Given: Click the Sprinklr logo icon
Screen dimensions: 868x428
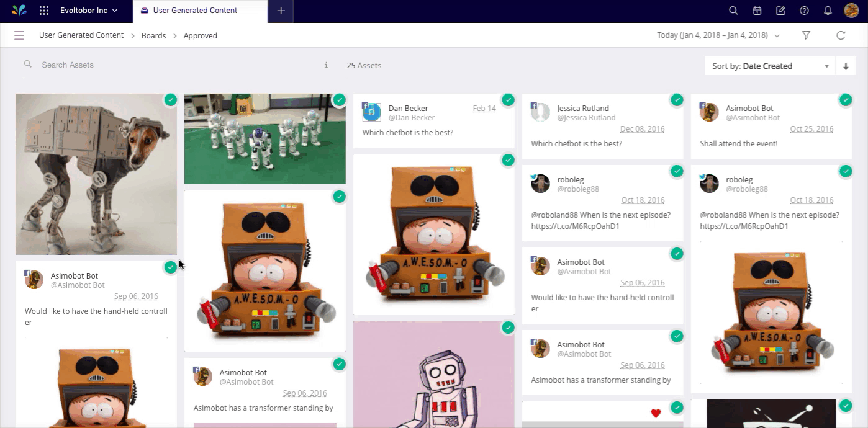Looking at the screenshot, I should pos(19,11).
